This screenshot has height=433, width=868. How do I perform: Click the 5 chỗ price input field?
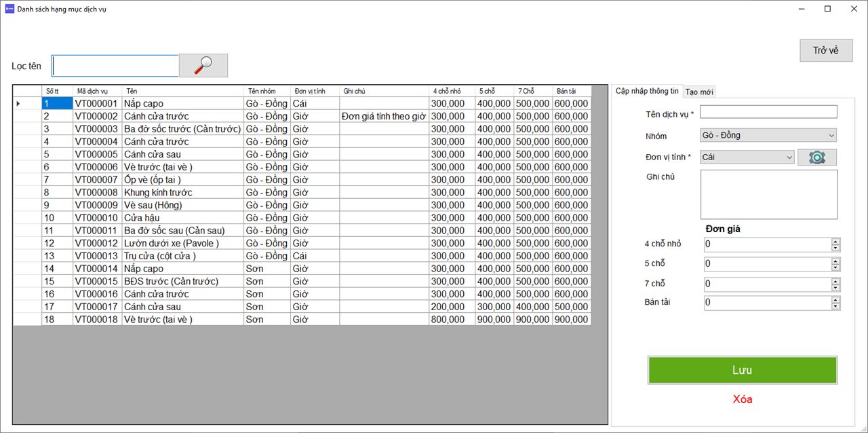pyautogui.click(x=768, y=264)
